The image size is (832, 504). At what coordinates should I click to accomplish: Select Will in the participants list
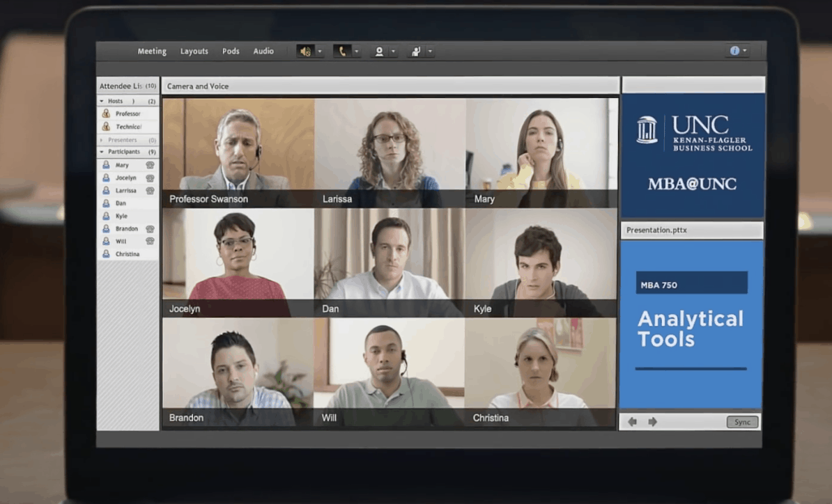(x=128, y=242)
